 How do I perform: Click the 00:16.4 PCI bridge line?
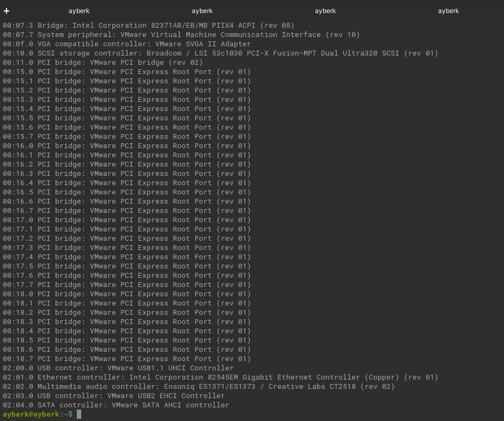point(126,183)
